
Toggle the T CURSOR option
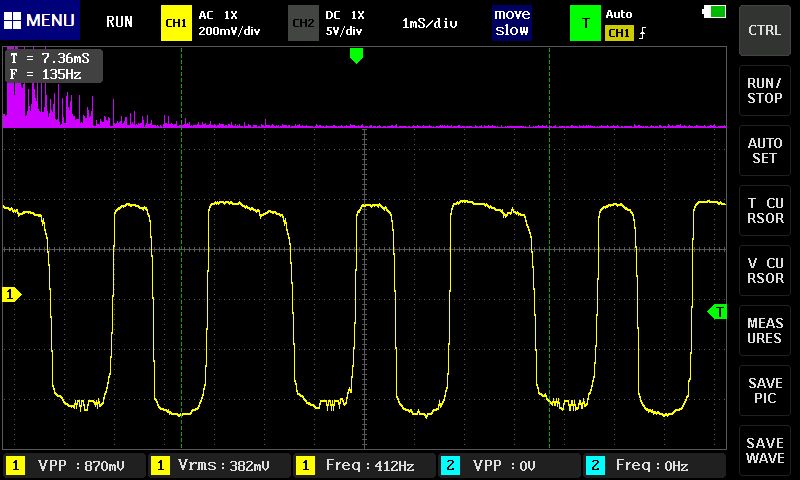(765, 210)
